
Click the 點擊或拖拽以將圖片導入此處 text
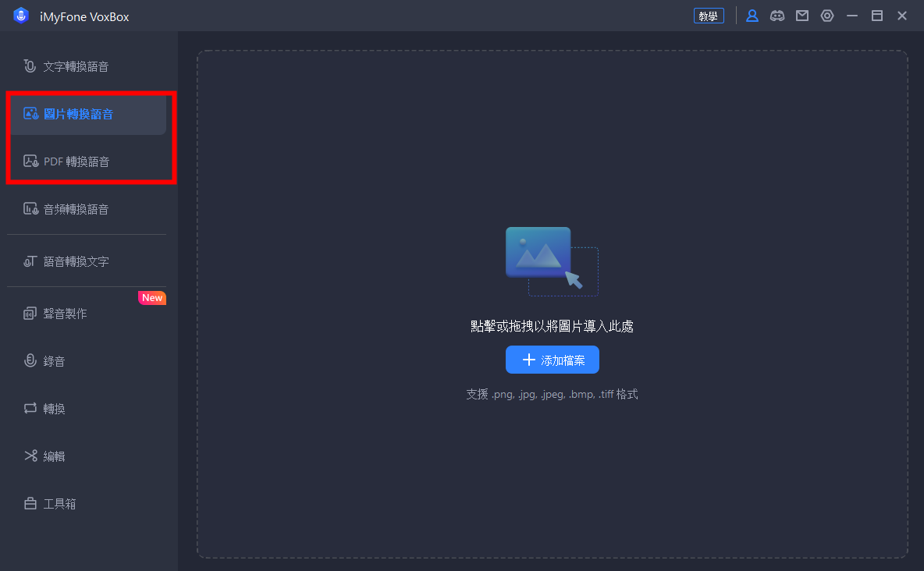tap(553, 326)
